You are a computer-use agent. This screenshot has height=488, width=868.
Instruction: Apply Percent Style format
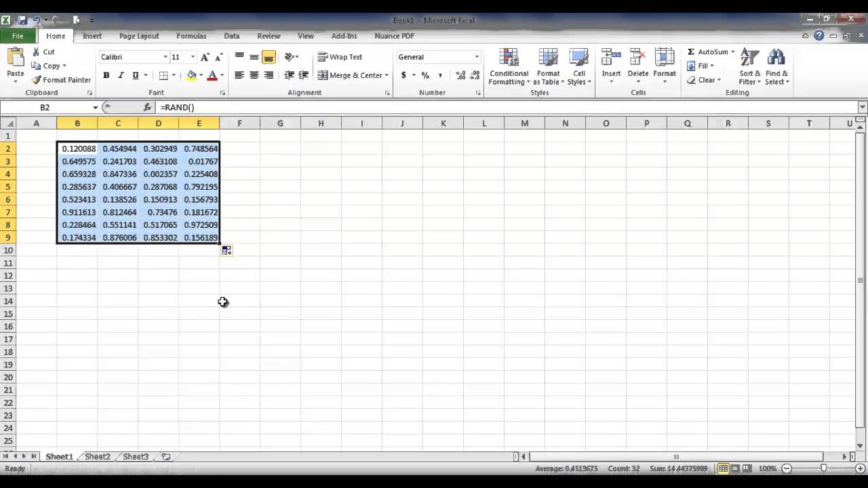425,75
